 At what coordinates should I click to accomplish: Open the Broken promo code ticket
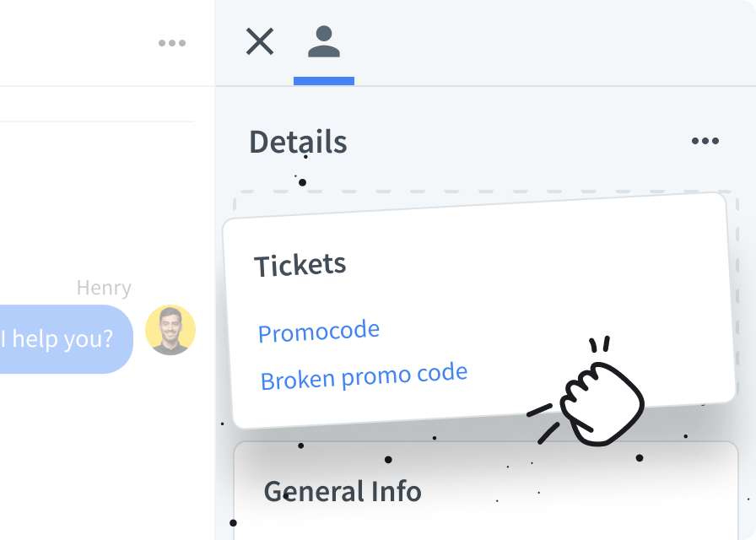click(x=363, y=376)
